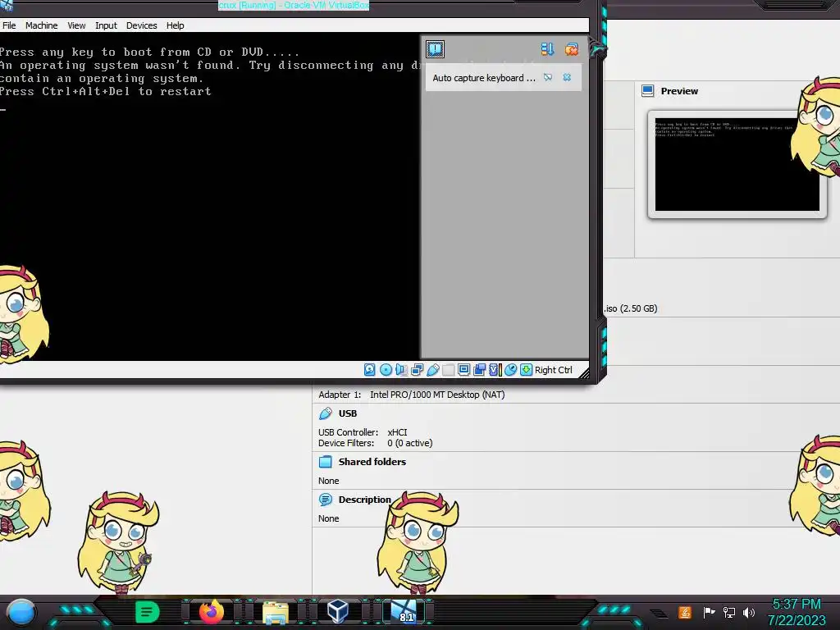Click the optical disc status icon
Image resolution: width=840 pixels, height=630 pixels.
386,370
